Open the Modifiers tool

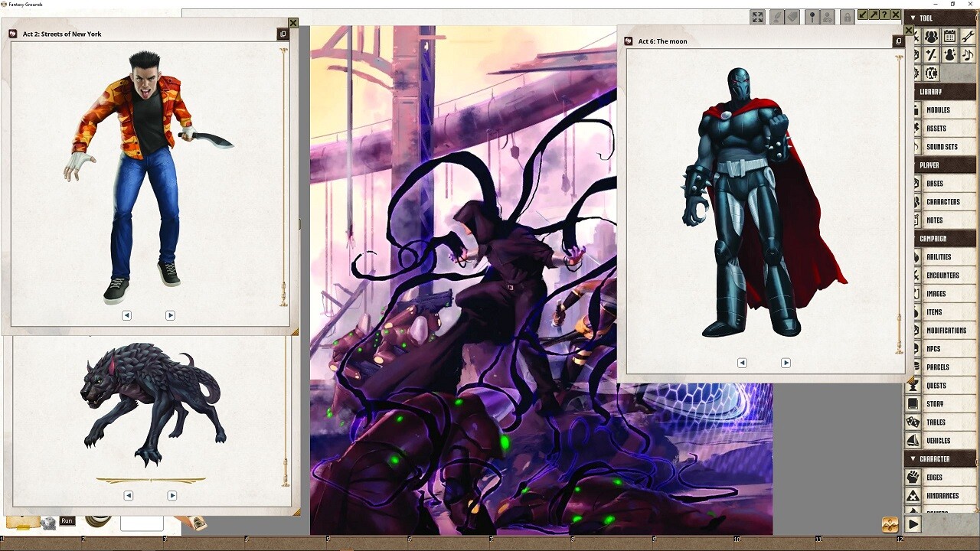click(931, 54)
